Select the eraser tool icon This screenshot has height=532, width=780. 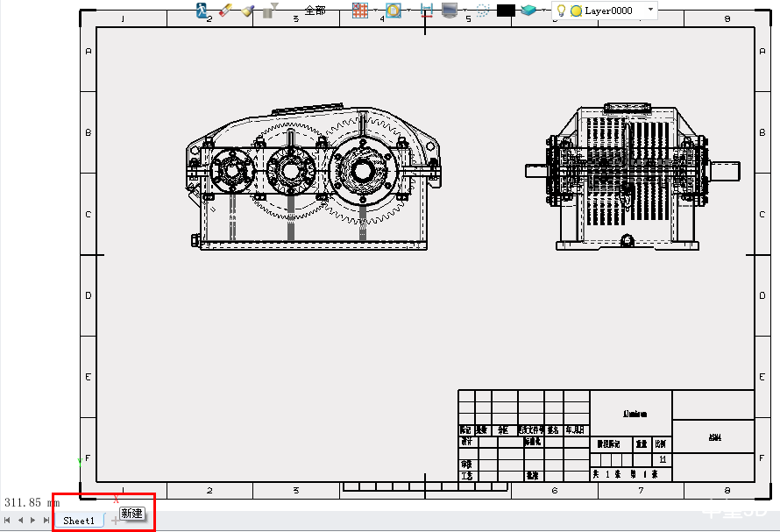point(225,11)
